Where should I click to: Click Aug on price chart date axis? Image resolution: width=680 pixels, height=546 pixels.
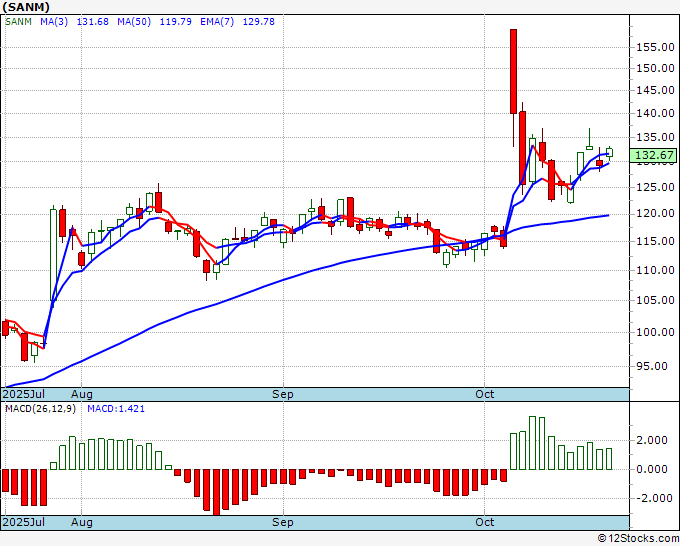pyautogui.click(x=82, y=395)
